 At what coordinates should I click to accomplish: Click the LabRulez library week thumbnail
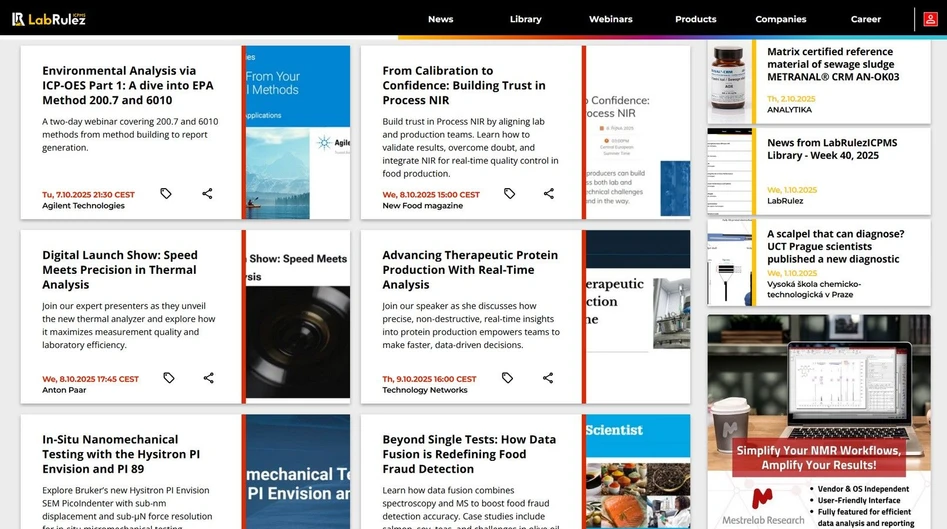pyautogui.click(x=729, y=171)
